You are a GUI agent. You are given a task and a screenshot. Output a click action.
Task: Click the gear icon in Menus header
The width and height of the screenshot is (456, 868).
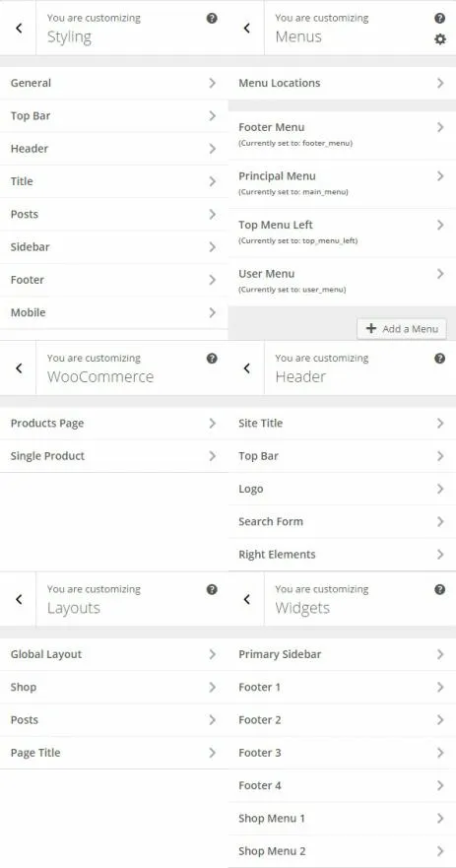[x=440, y=39]
